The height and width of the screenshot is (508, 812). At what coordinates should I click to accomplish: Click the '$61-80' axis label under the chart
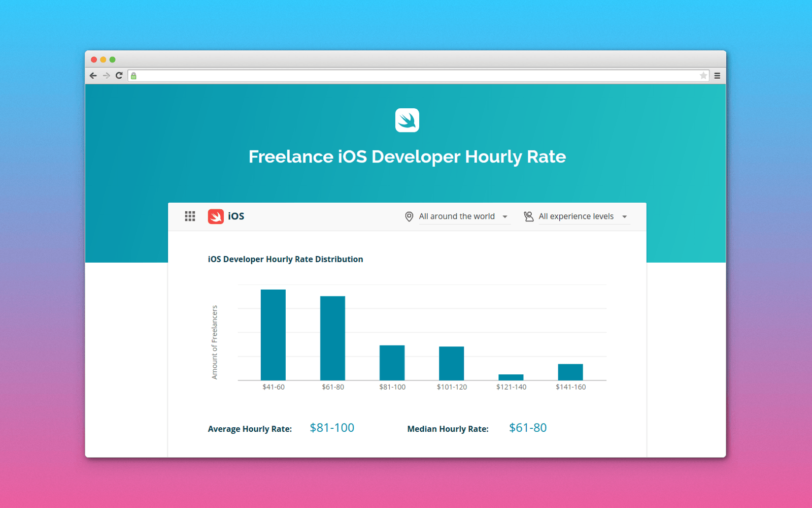pos(333,387)
